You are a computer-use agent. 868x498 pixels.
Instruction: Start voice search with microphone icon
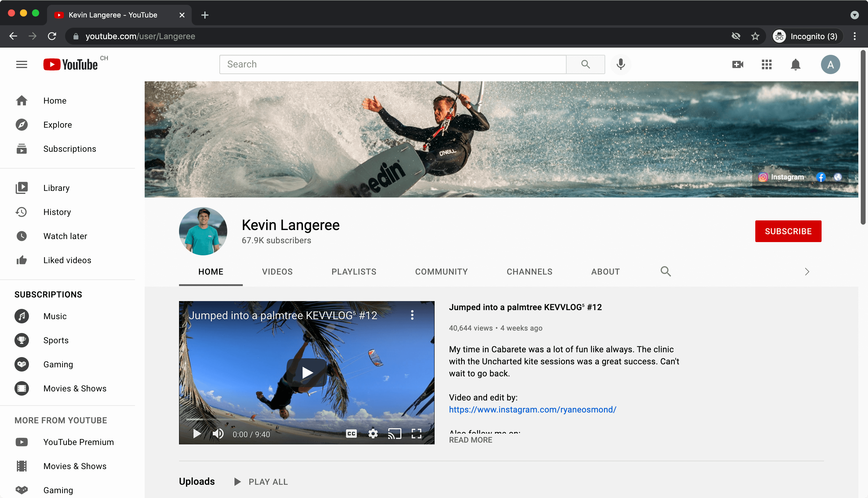pyautogui.click(x=621, y=64)
